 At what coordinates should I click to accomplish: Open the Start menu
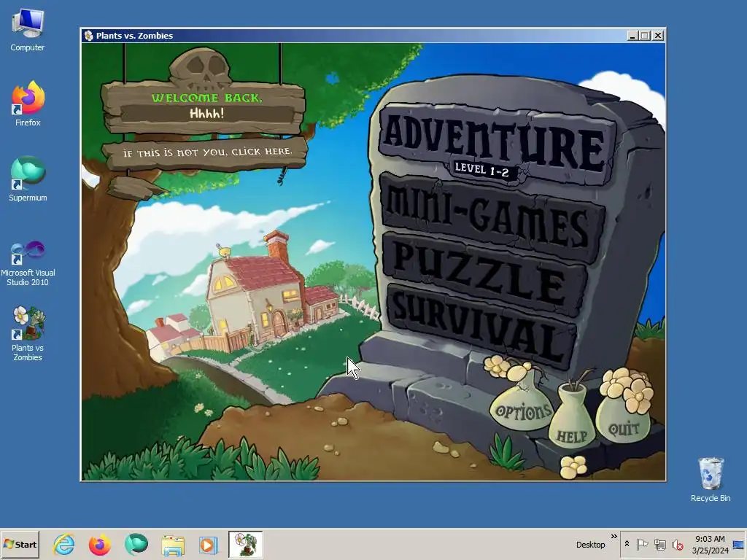pos(20,544)
